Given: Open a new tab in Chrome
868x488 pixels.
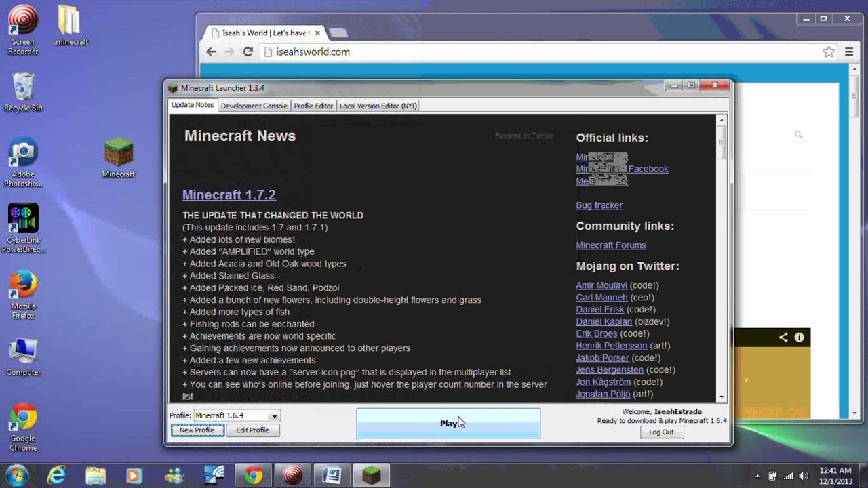Looking at the screenshot, I should 338,33.
